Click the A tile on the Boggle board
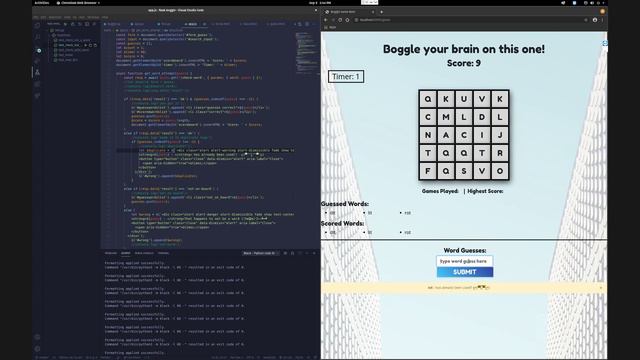 pos(446,135)
